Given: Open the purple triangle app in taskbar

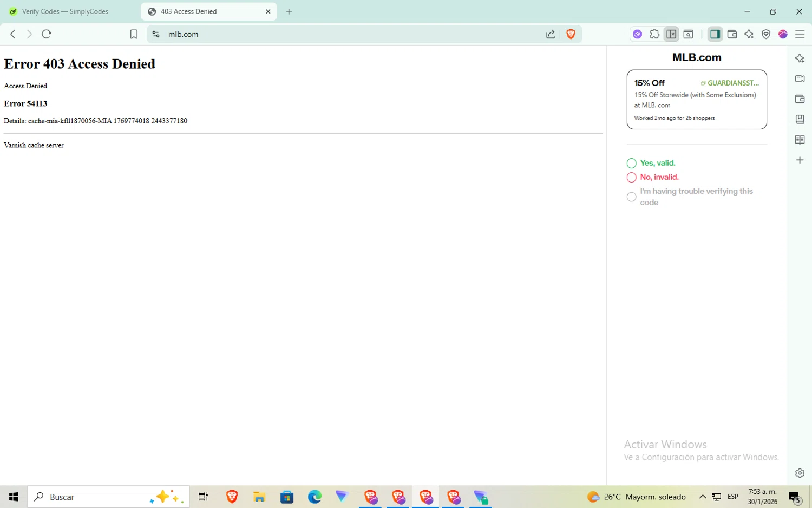Looking at the screenshot, I should click(x=342, y=497).
